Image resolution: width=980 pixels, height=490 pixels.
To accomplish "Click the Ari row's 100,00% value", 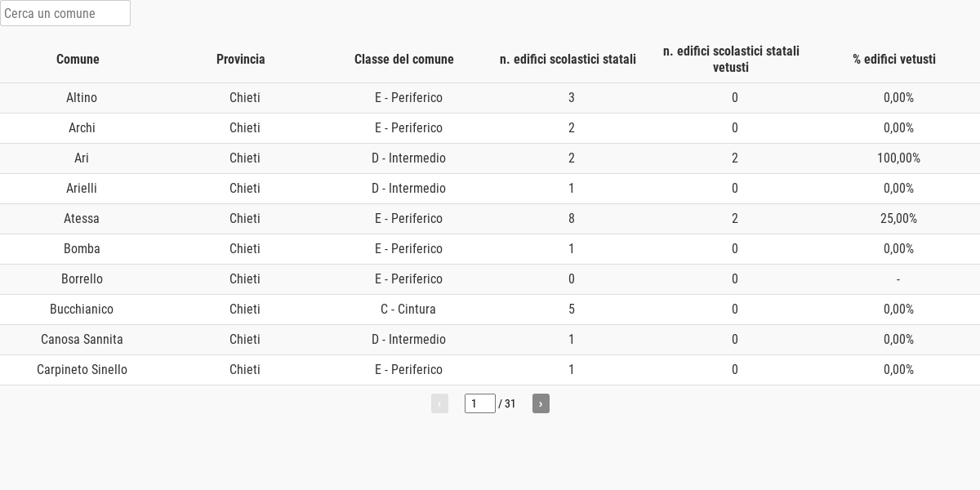I will tap(898, 158).
